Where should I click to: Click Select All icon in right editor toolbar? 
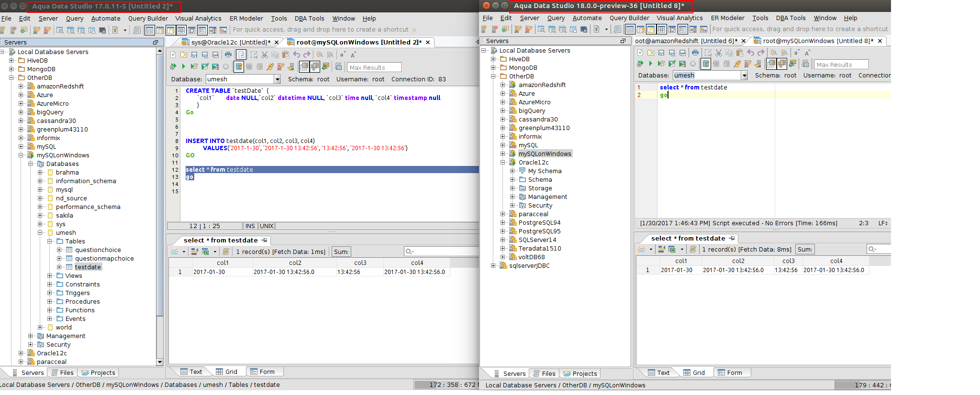tap(708, 53)
